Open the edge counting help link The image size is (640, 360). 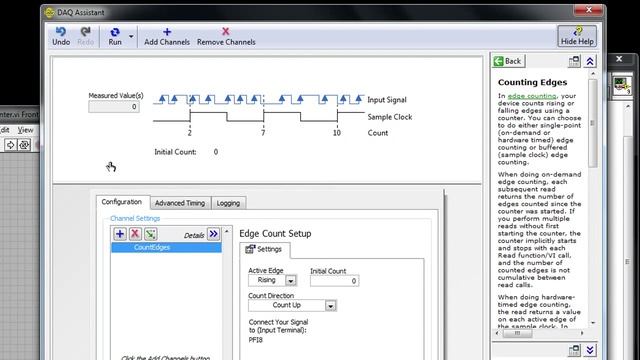point(532,96)
